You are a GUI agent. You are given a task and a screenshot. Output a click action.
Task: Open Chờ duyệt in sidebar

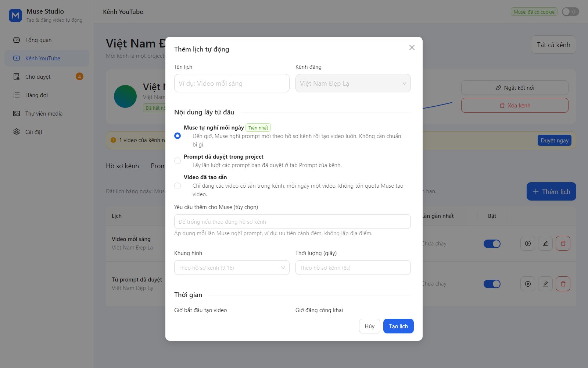pos(47,77)
